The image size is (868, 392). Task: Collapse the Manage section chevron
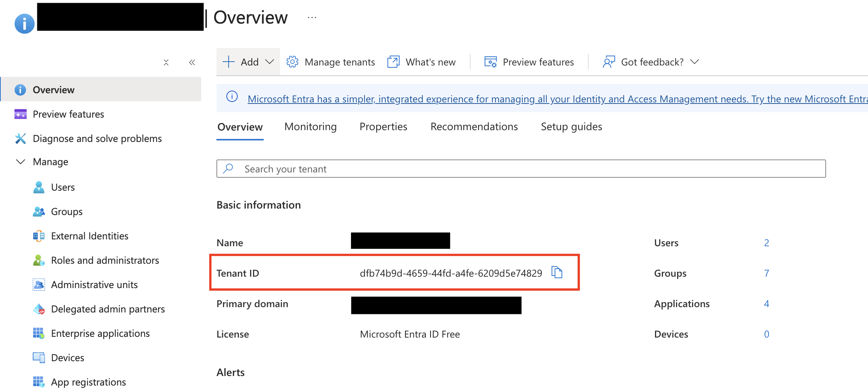(x=21, y=161)
